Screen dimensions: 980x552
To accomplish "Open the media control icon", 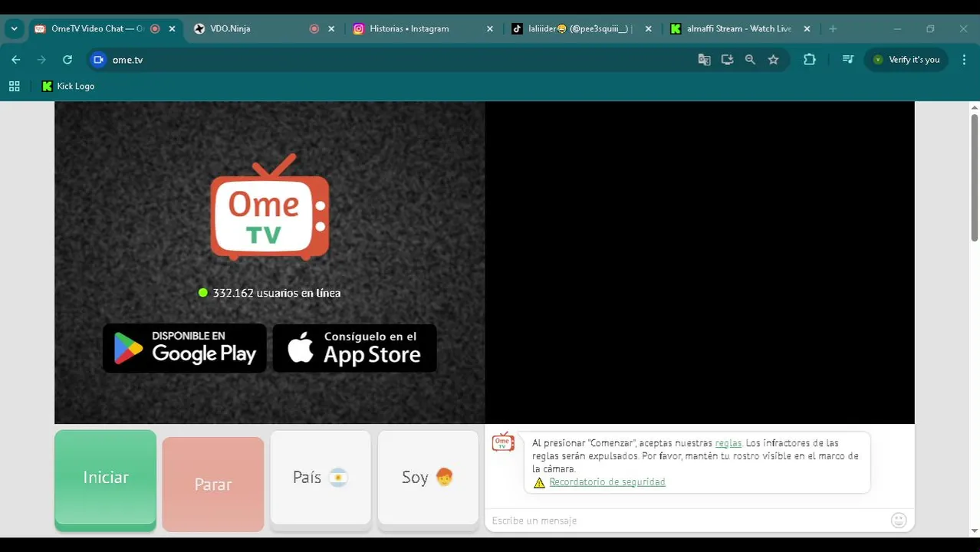I will 847,60.
